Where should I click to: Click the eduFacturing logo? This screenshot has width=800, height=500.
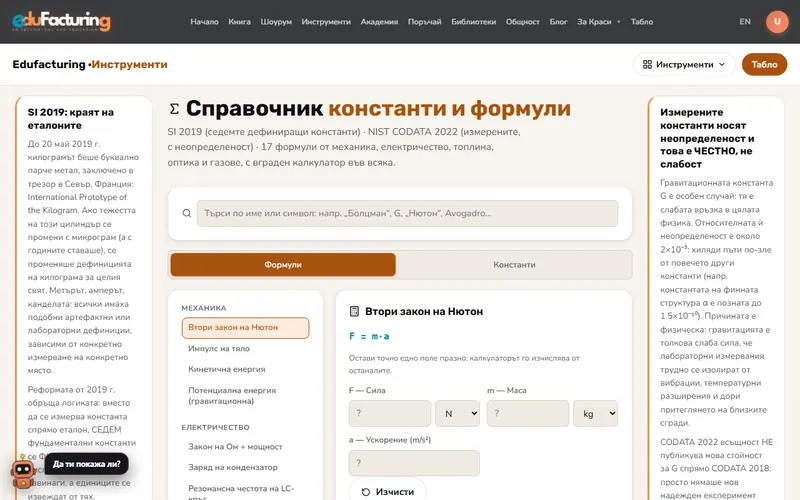(61, 21)
